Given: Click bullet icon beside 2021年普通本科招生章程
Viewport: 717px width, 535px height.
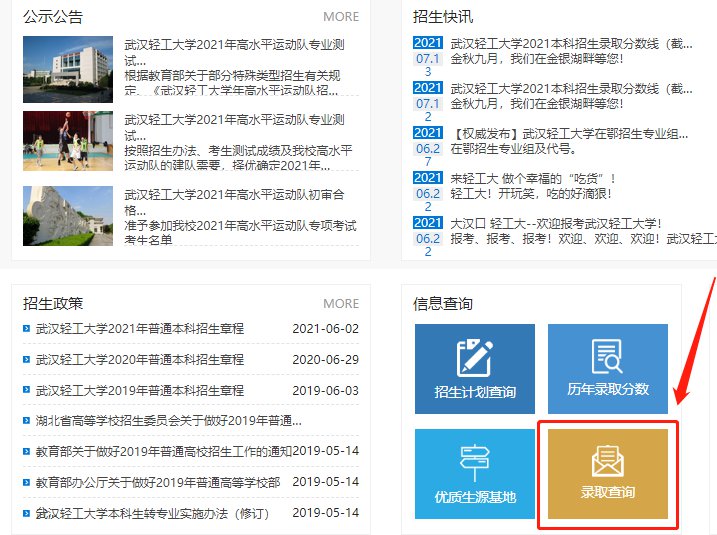Looking at the screenshot, I should [27, 328].
